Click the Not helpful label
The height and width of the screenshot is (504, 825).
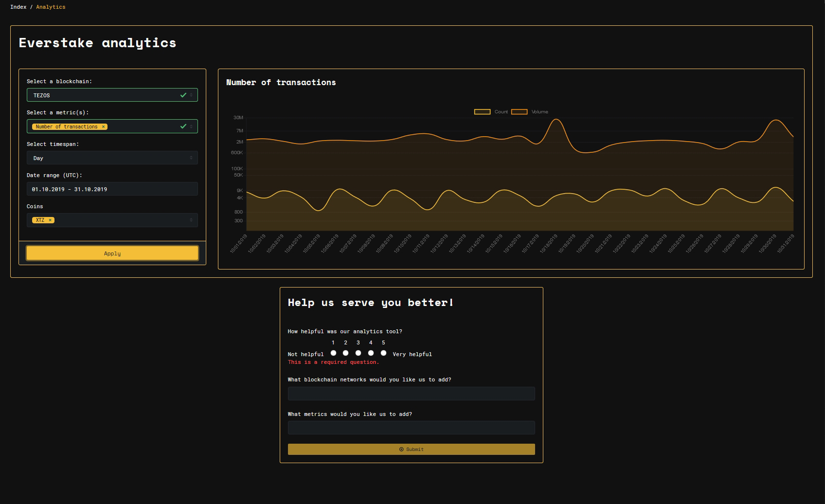click(x=305, y=354)
